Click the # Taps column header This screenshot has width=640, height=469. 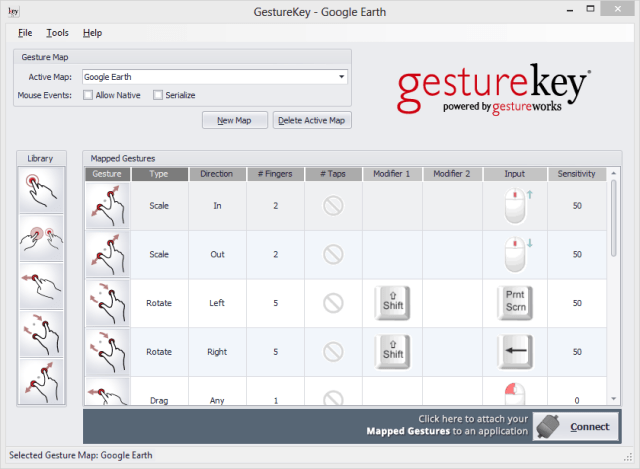coord(333,174)
